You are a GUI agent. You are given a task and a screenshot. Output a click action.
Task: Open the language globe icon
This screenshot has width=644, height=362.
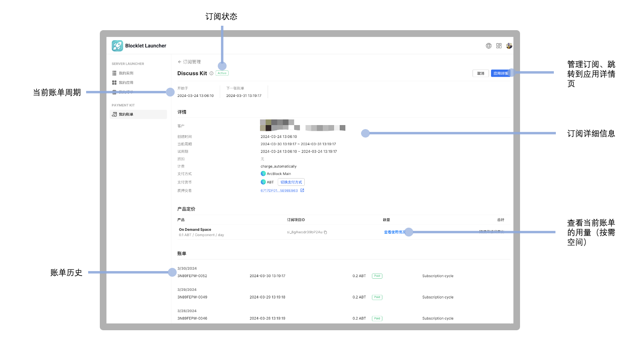point(489,46)
